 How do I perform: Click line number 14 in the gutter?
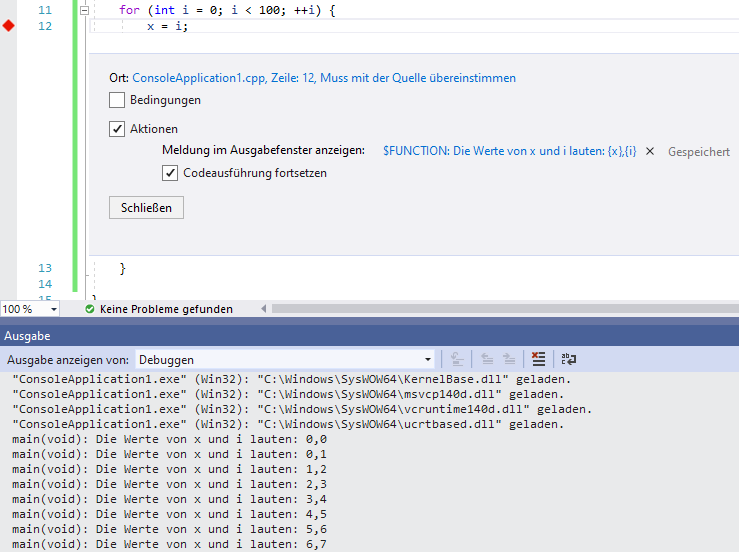click(x=45, y=284)
